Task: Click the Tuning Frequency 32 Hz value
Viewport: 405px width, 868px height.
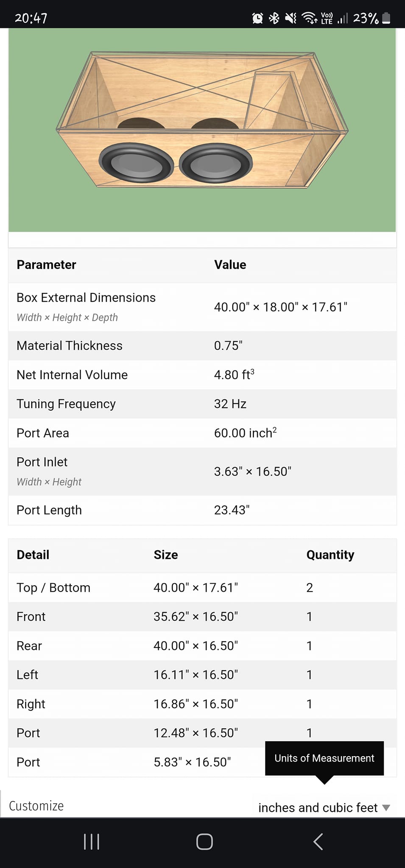Action: click(230, 404)
